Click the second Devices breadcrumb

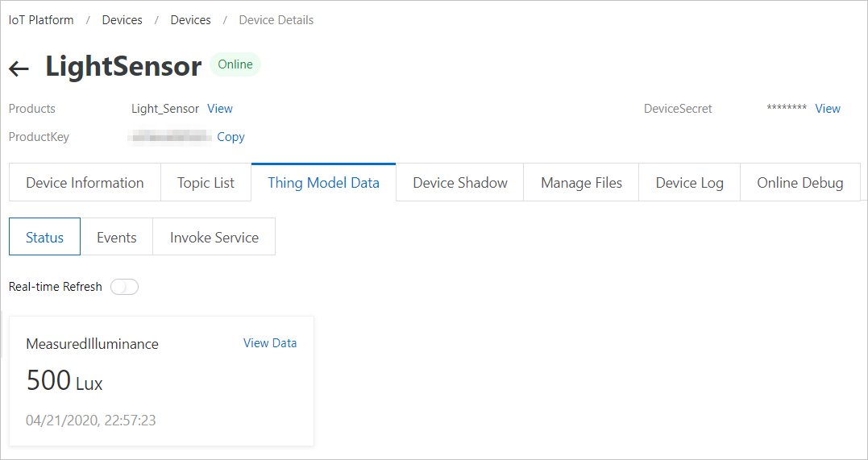(190, 20)
